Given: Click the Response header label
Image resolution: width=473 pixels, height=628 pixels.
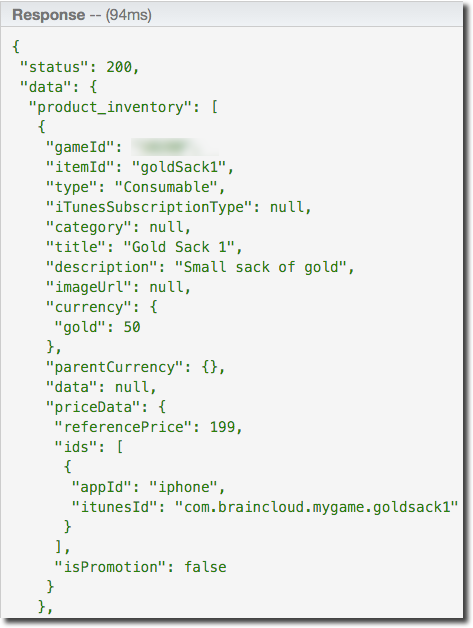Looking at the screenshot, I should tap(48, 15).
